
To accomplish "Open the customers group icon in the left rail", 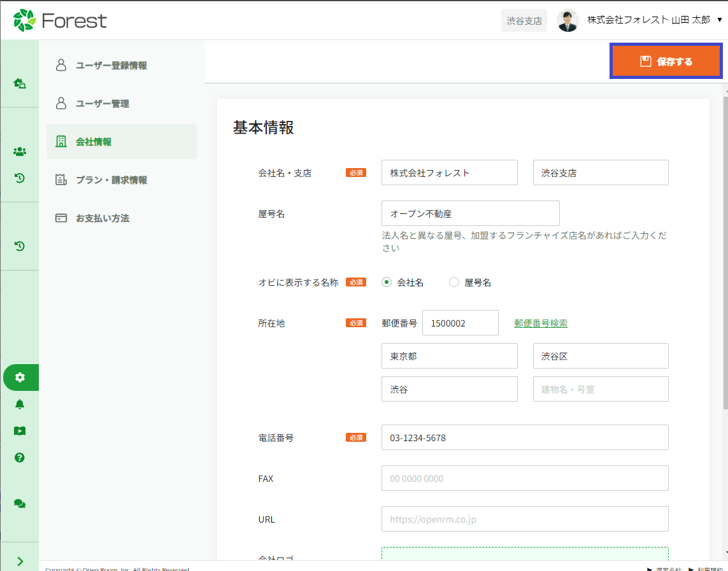I will (x=20, y=152).
